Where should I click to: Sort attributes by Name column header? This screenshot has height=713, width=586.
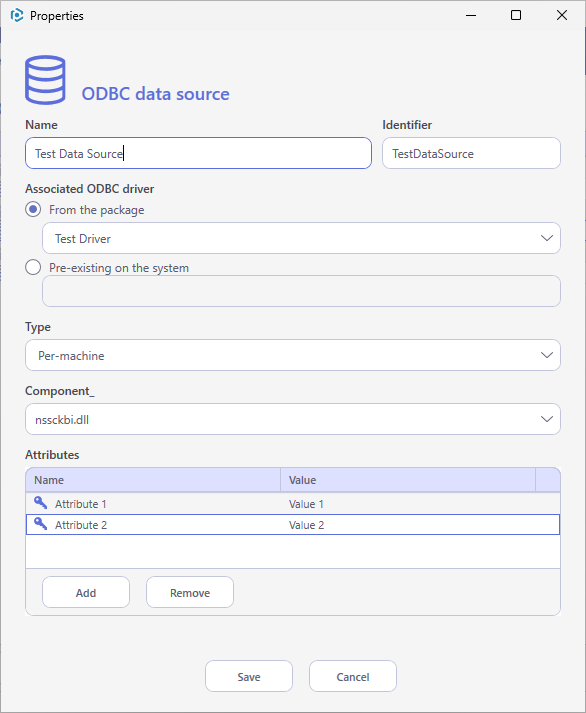pos(153,480)
